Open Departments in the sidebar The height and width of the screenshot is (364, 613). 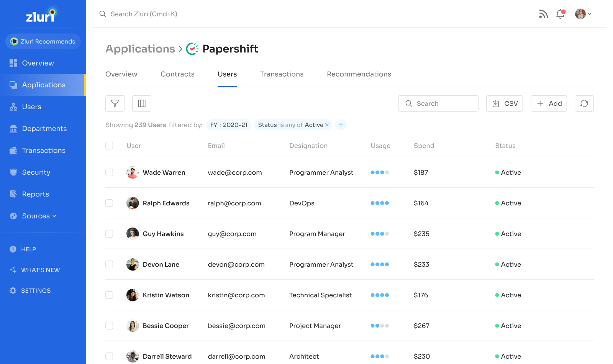(43, 129)
